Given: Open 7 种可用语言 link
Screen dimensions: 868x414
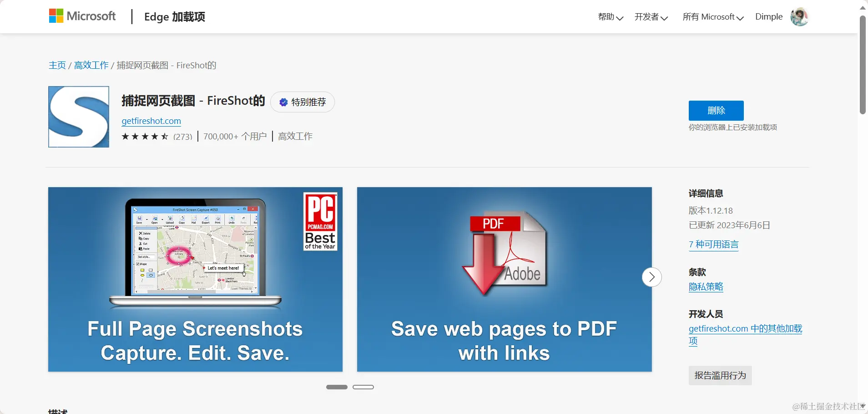Looking at the screenshot, I should tap(714, 245).
